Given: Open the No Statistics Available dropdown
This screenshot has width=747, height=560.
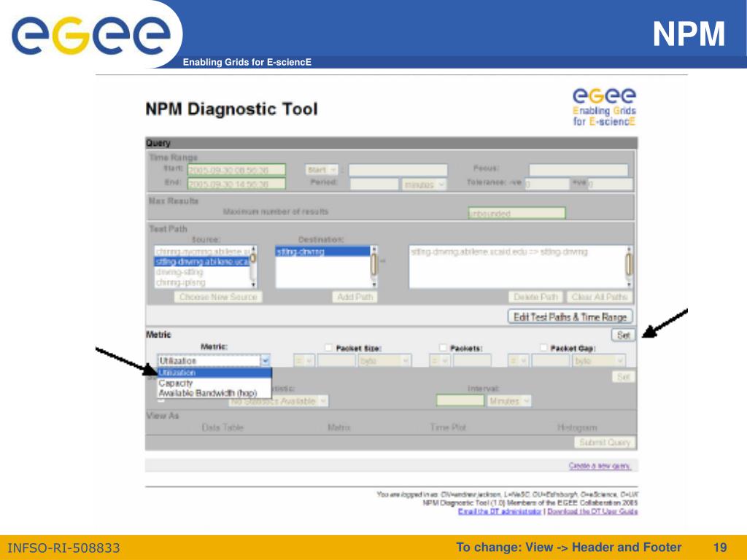Looking at the screenshot, I should click(x=278, y=401).
